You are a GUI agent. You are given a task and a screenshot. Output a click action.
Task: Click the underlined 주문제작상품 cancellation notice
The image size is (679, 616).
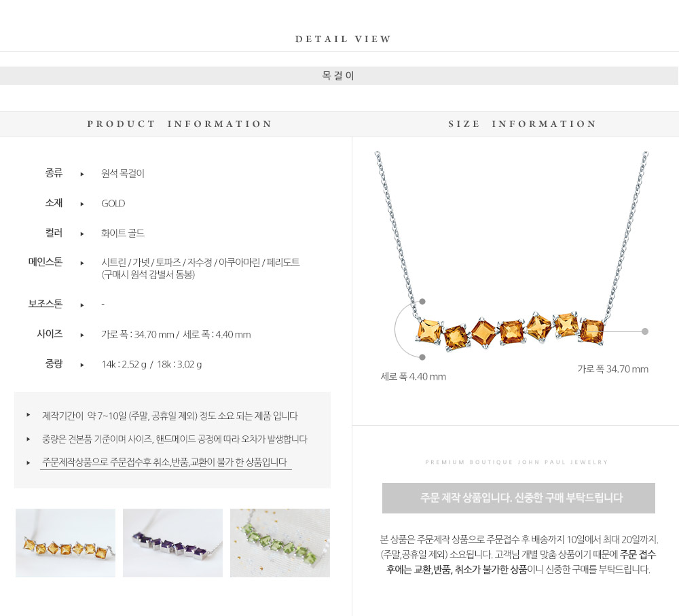pyautogui.click(x=165, y=463)
